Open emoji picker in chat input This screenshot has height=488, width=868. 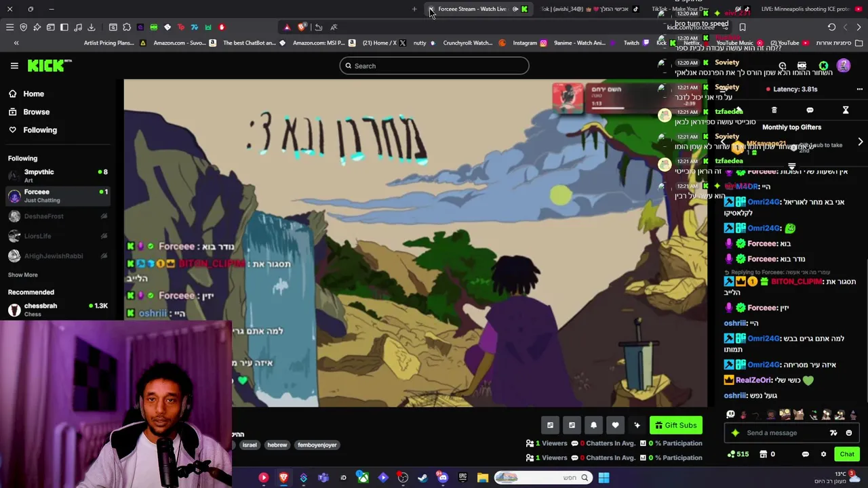848,433
